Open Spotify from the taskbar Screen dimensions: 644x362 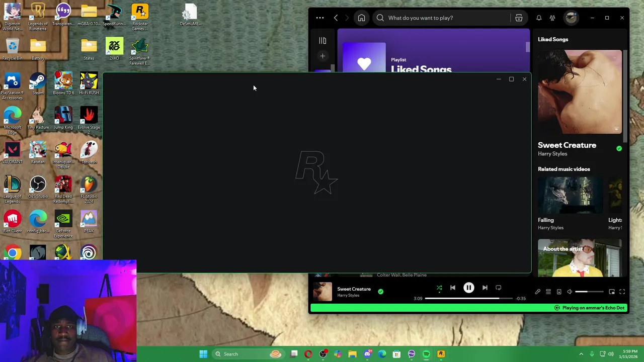click(x=426, y=354)
